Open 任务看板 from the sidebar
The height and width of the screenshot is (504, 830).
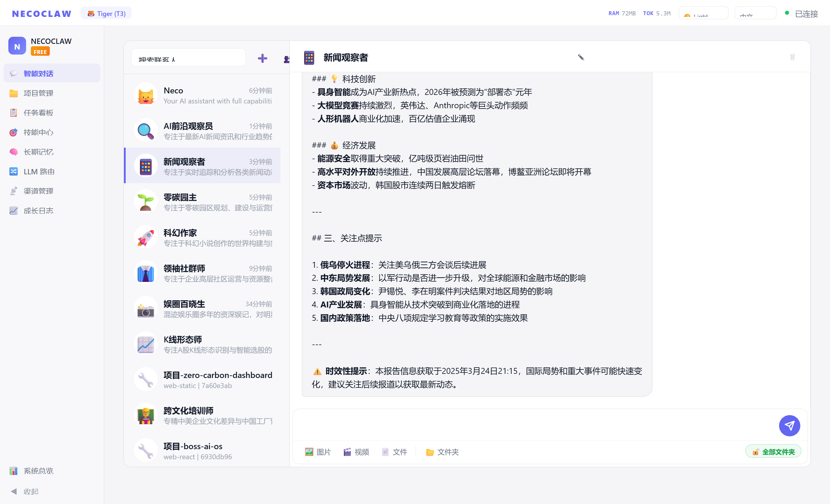click(x=38, y=113)
